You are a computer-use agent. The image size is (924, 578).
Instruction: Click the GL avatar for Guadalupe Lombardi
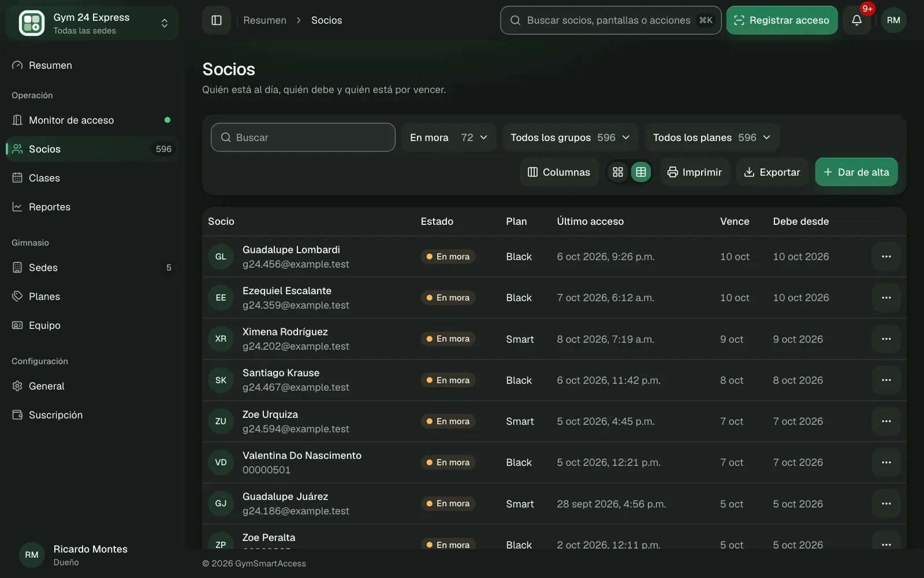click(x=221, y=257)
